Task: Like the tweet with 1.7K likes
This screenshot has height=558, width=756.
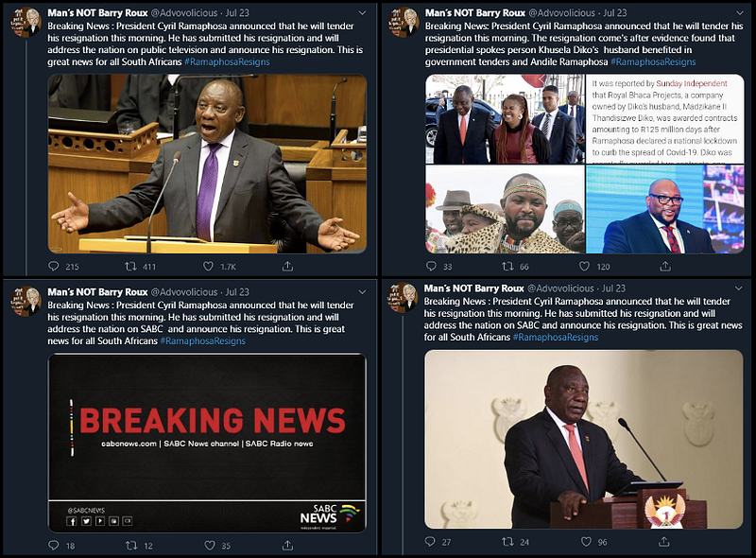Action: [208, 266]
